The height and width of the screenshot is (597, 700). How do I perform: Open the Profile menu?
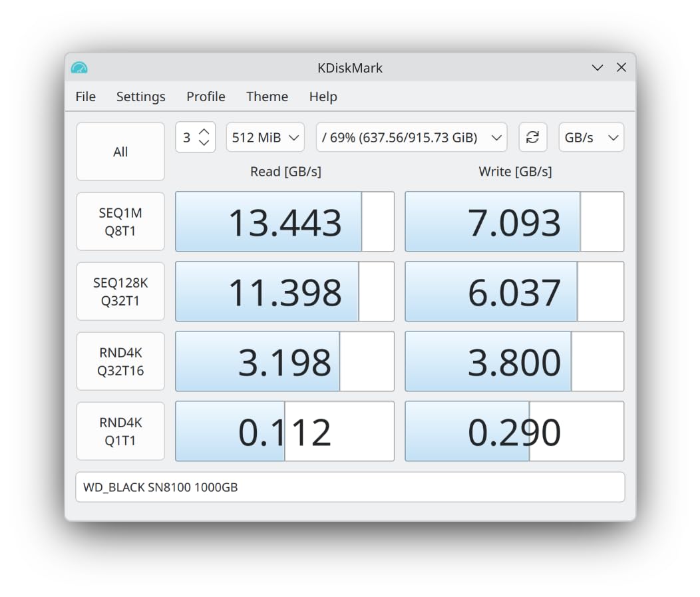tap(206, 97)
